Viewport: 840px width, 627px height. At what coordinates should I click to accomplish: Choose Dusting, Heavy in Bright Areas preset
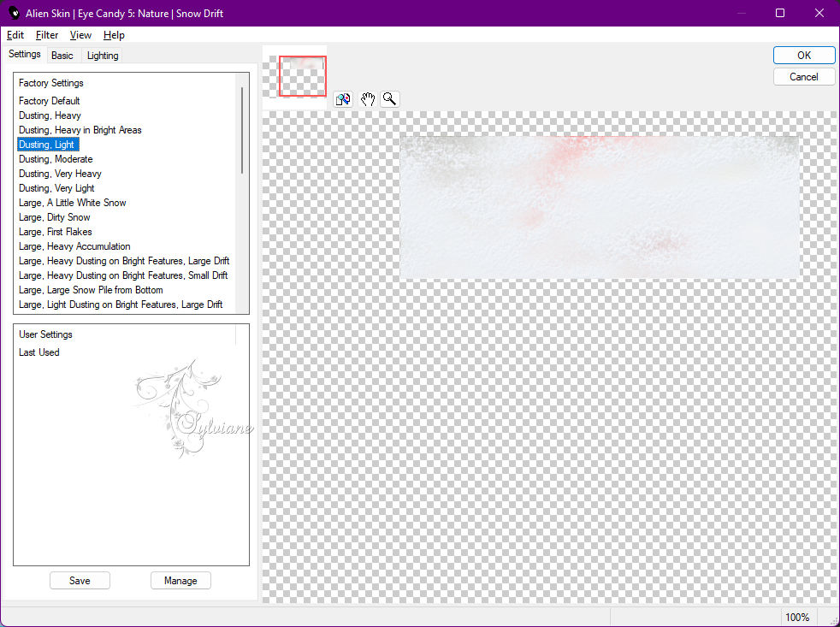(x=80, y=130)
